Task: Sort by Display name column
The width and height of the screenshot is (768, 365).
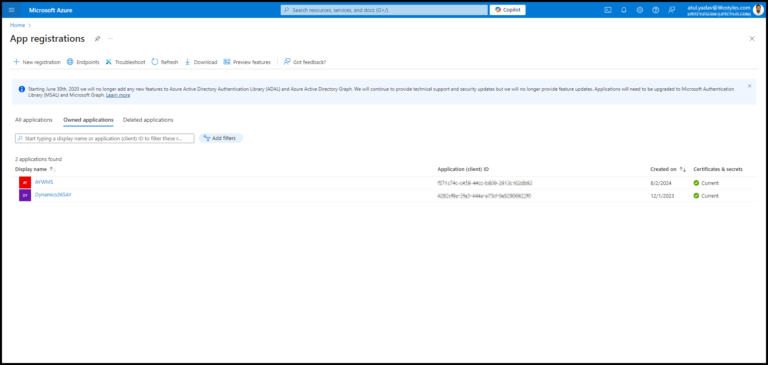Action: tap(35, 169)
